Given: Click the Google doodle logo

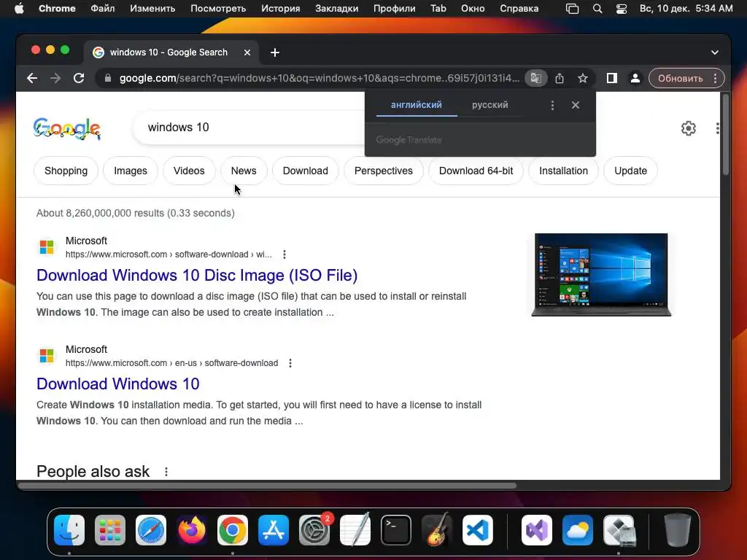Looking at the screenshot, I should (x=66, y=128).
